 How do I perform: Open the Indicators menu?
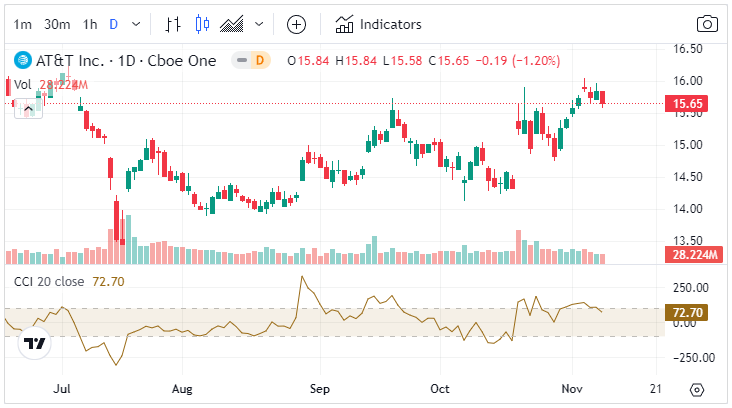point(378,24)
